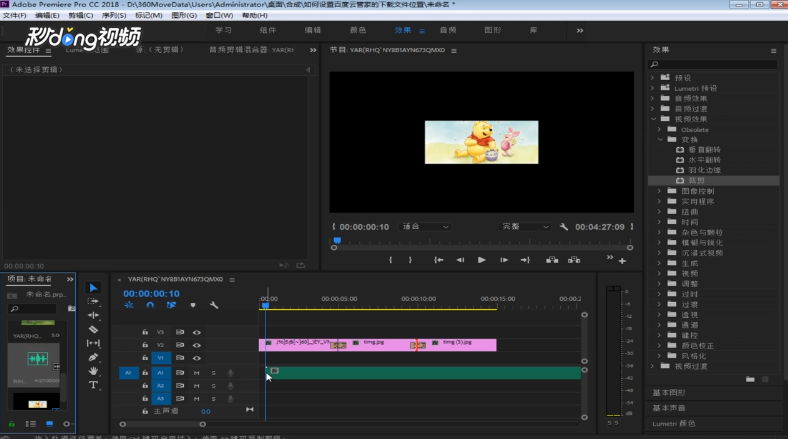Toggle the timeline Snap magnet icon
Screen dimensions: 788x439
[150, 305]
